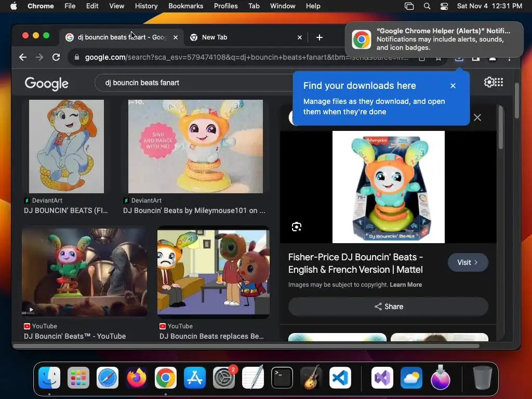Click the browser forward arrow

39,57
